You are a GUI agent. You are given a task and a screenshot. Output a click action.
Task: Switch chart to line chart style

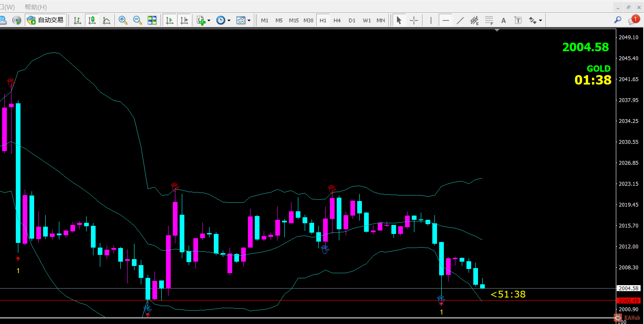[106, 20]
